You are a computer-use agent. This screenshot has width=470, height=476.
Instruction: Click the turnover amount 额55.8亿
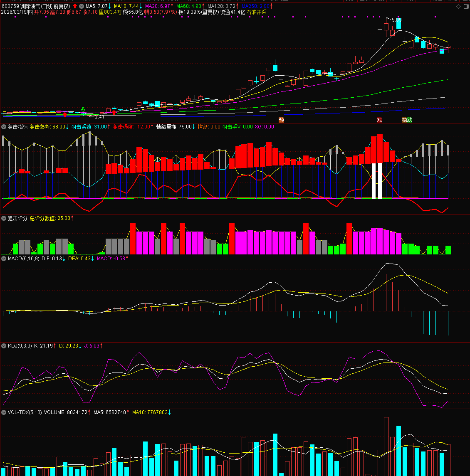coord(133,12)
